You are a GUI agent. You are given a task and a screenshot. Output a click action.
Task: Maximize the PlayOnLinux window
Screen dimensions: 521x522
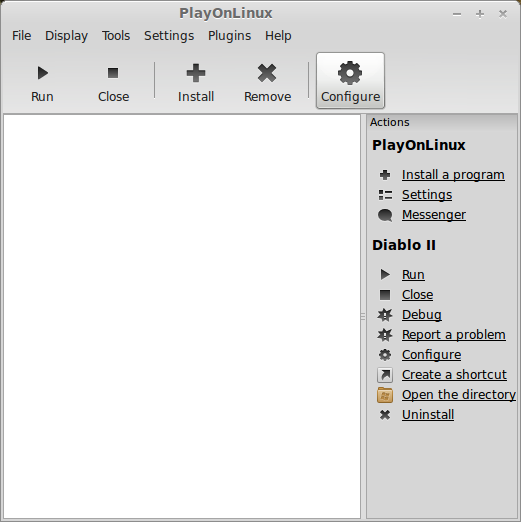click(480, 14)
